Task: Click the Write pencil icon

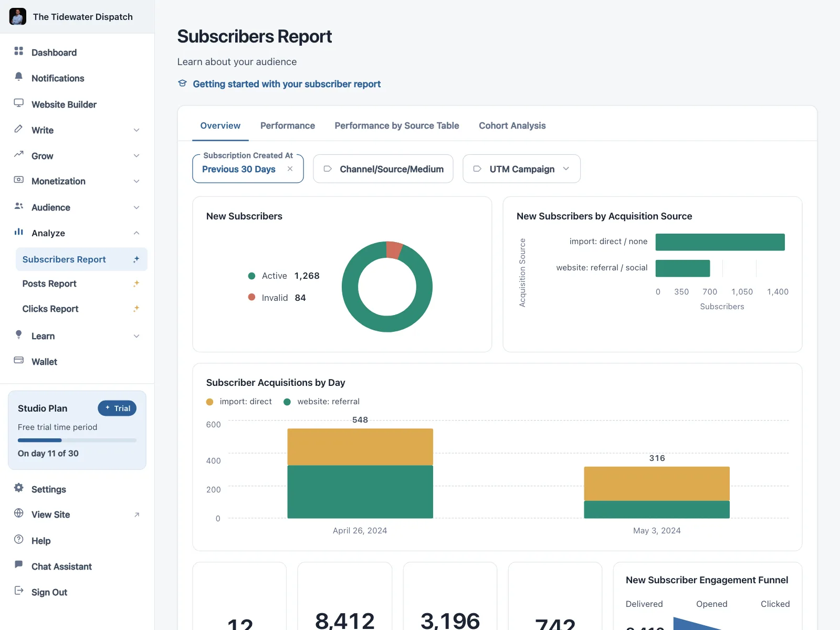Action: click(19, 129)
